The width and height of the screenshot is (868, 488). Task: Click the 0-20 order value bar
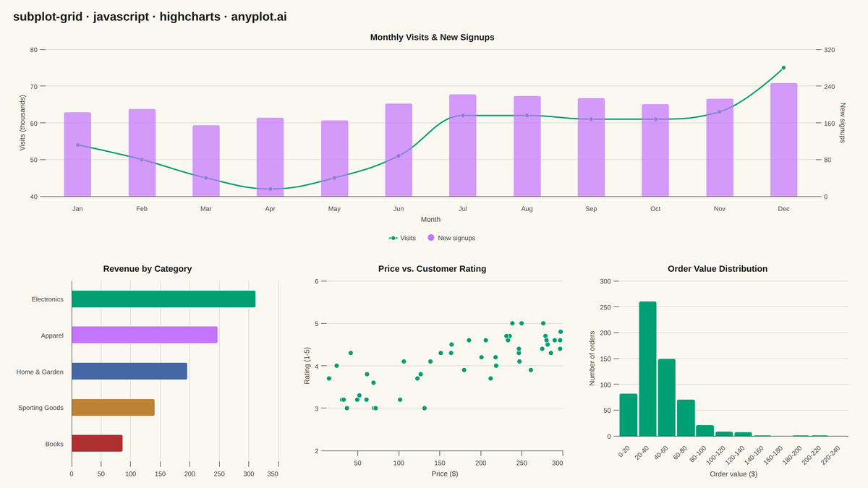(x=629, y=415)
